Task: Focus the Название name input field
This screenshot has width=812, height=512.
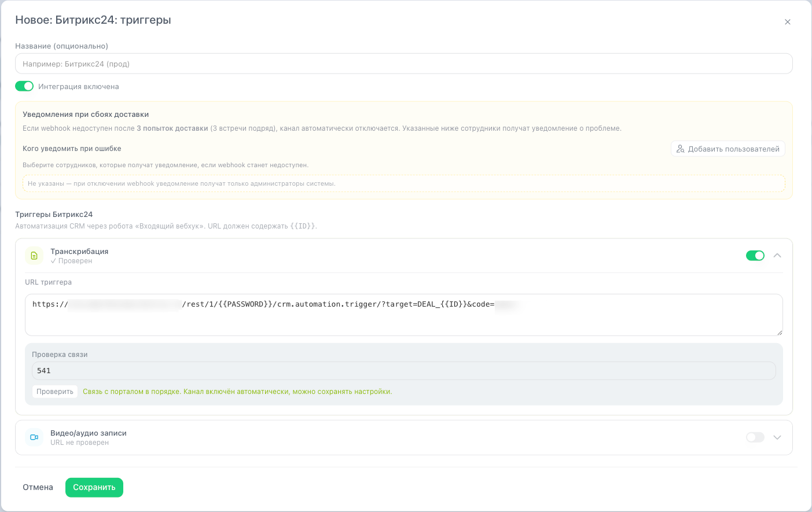Action: (404, 64)
